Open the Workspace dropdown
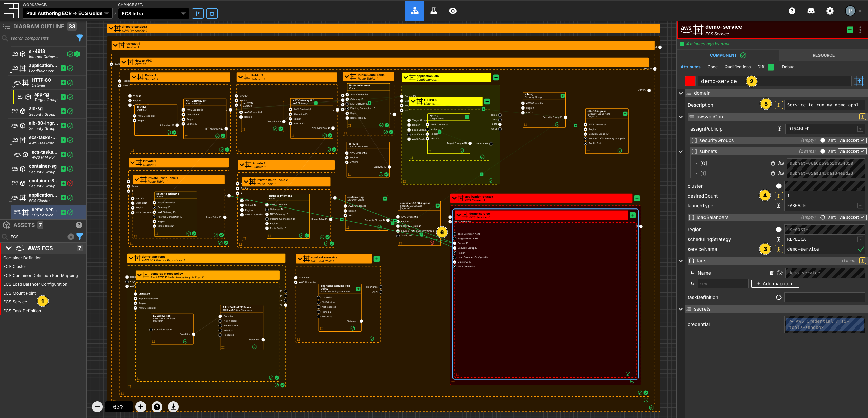The width and height of the screenshot is (868, 418). (x=67, y=13)
